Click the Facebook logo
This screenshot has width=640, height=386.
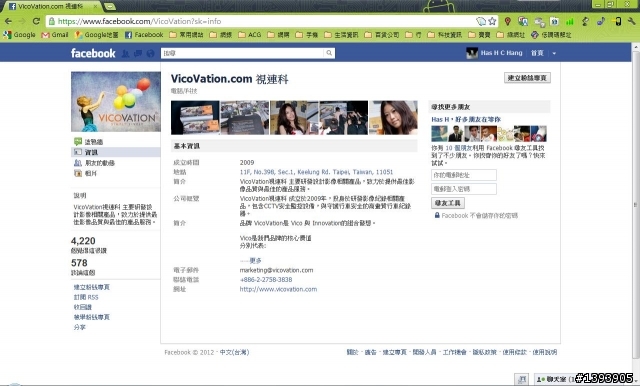pos(93,53)
